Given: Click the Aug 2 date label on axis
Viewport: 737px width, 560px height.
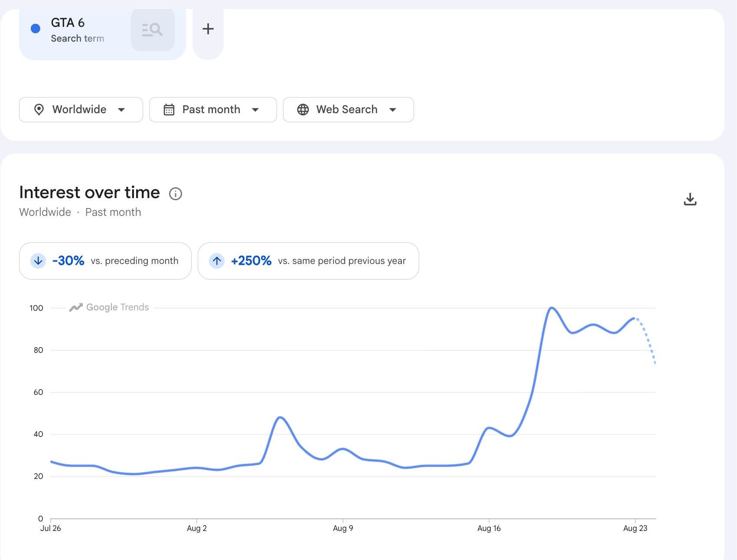Looking at the screenshot, I should (x=197, y=528).
